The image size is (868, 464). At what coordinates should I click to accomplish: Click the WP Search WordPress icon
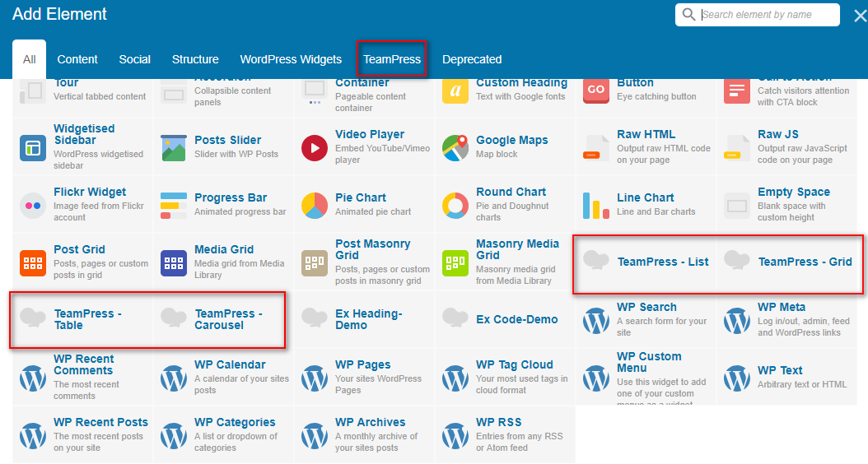(596, 320)
